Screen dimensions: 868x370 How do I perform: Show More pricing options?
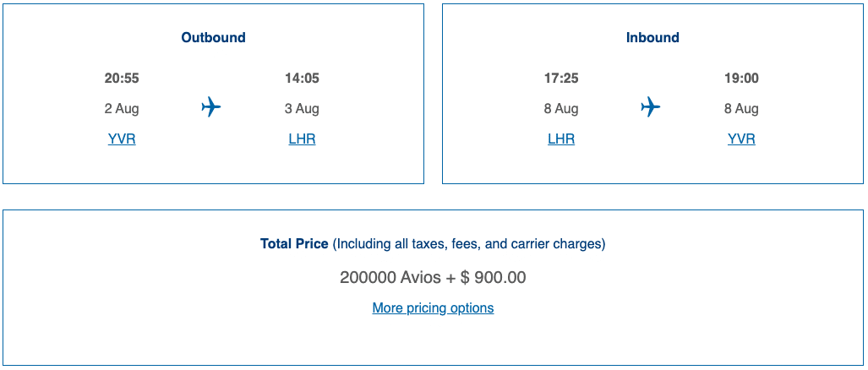(433, 308)
